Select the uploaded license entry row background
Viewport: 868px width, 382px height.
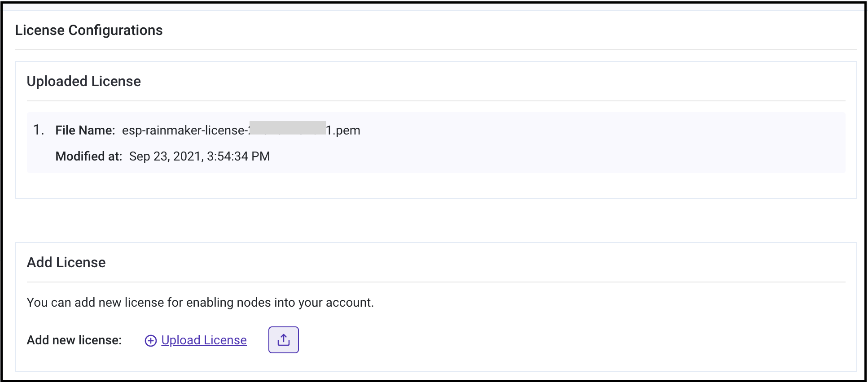(583, 143)
